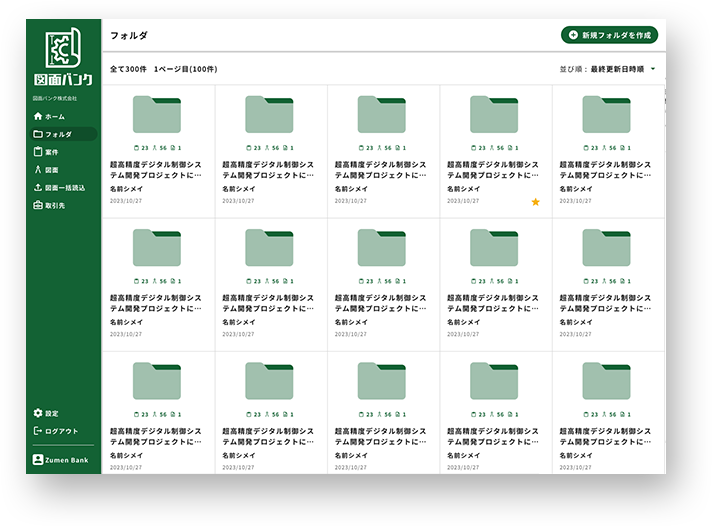Click the 新規フォルダを作成 button
This screenshot has height=526, width=712.
tap(609, 35)
